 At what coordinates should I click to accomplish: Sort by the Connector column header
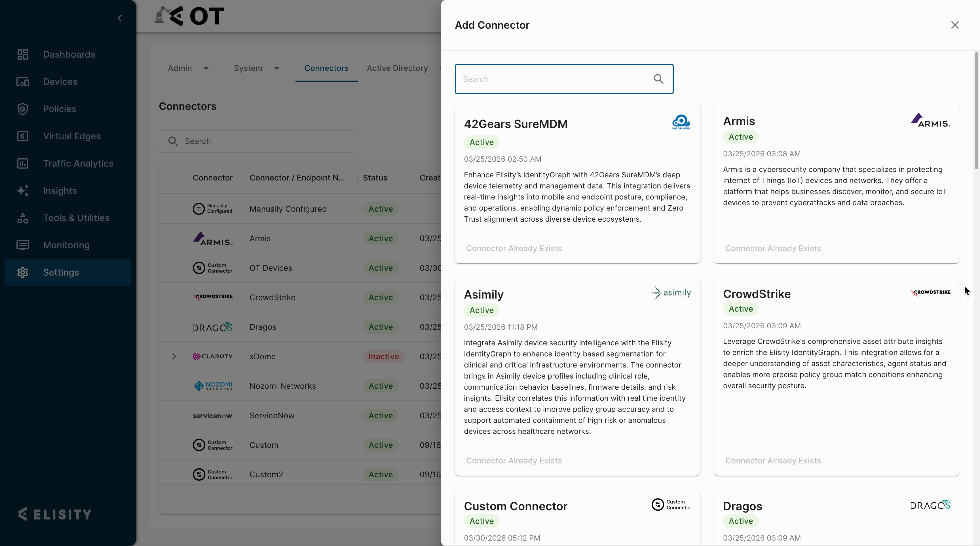tap(212, 178)
